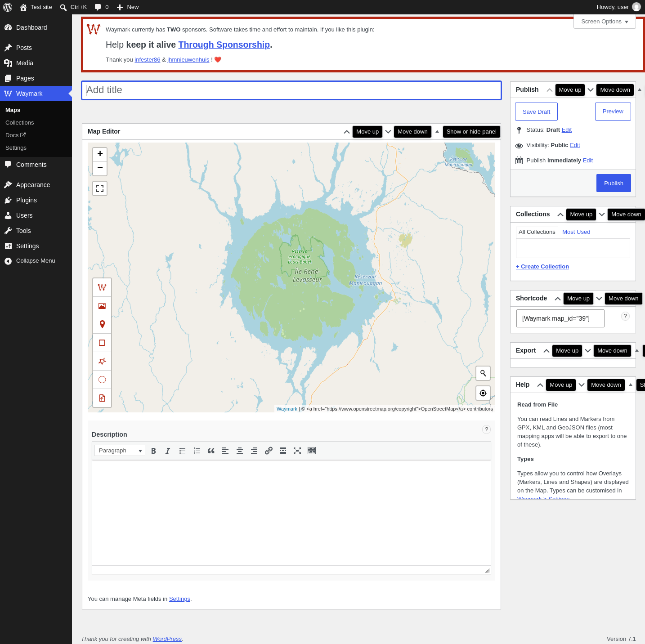This screenshot has height=644, width=645.
Task: Open the upload file tool on map
Action: pyautogui.click(x=102, y=398)
